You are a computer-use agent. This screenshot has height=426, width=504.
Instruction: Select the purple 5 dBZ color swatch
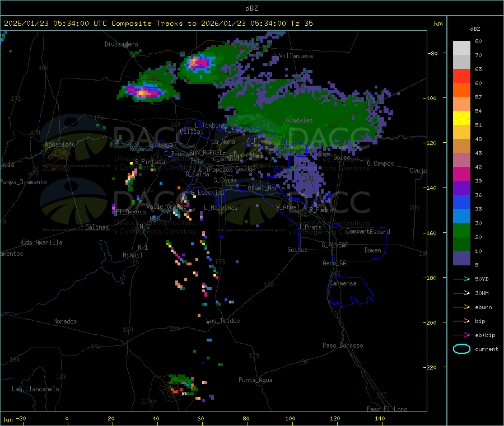point(461,258)
